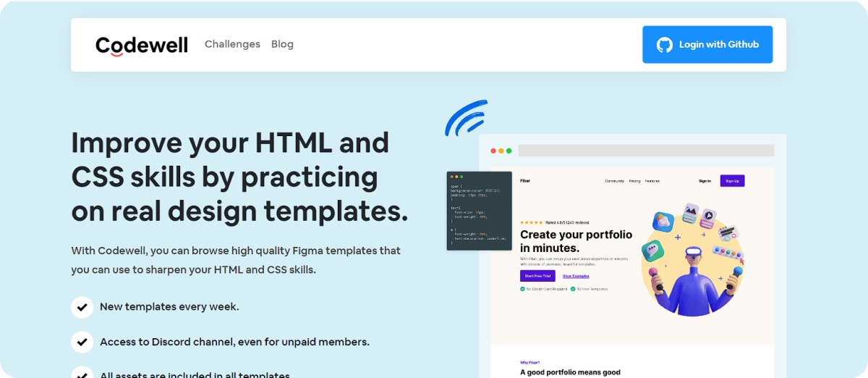The image size is (868, 378).
Task: Open the Blog page
Action: coord(282,44)
